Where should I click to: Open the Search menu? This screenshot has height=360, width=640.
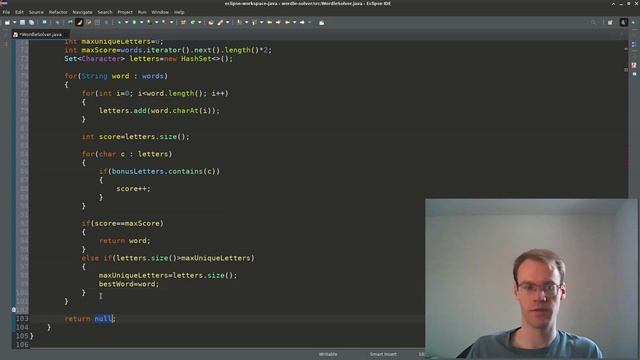[104, 12]
